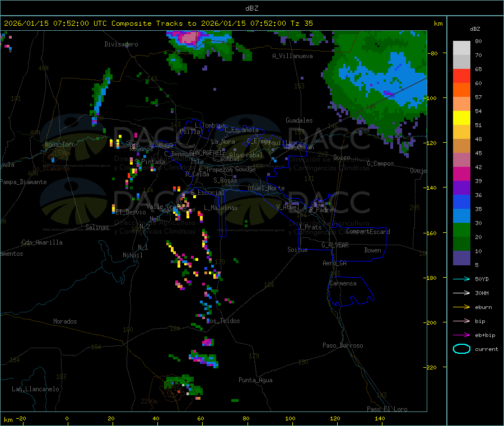Click the 30HM white arrow legend icon
The image size is (504, 426).
pos(461,293)
